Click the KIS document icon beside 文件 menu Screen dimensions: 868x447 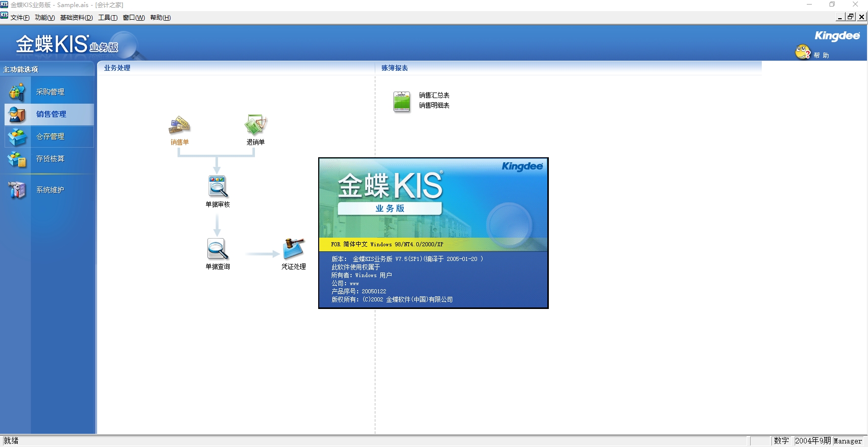click(4, 16)
